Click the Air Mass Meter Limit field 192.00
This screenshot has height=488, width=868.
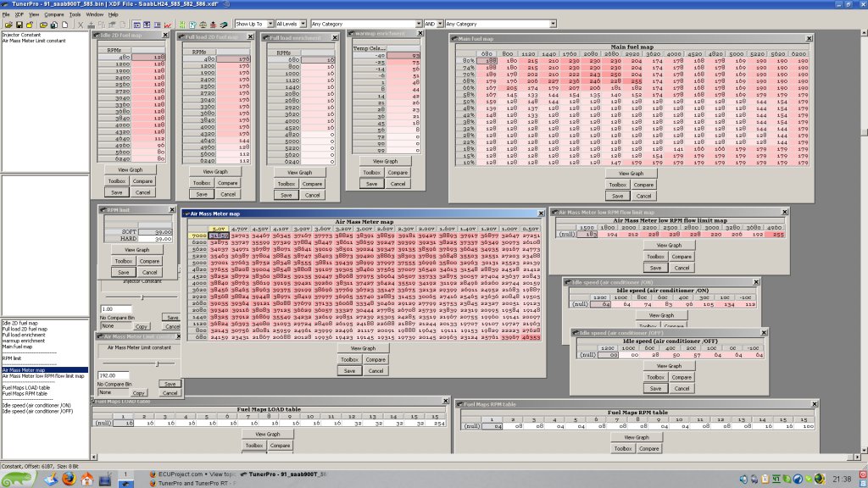pos(114,375)
